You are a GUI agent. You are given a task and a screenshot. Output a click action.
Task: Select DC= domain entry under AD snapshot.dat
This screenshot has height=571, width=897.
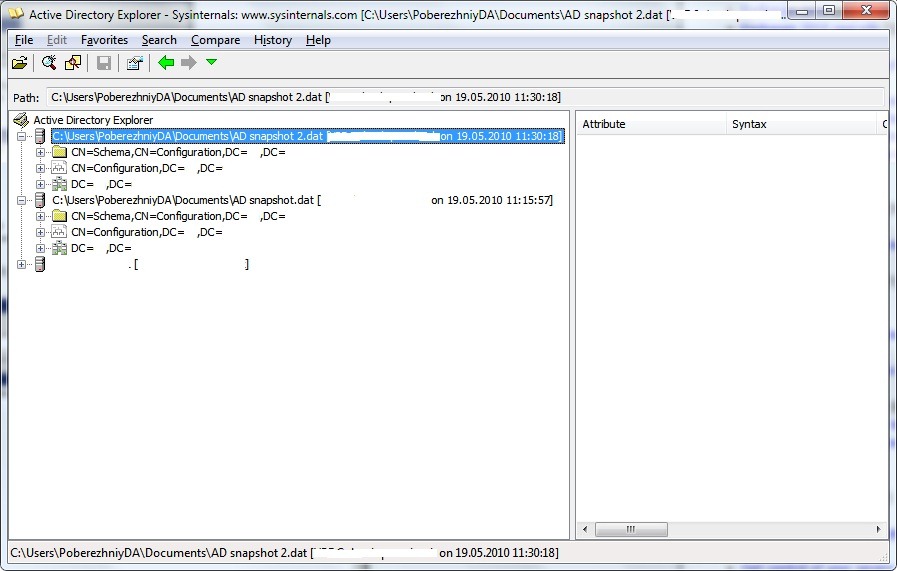[x=101, y=248]
